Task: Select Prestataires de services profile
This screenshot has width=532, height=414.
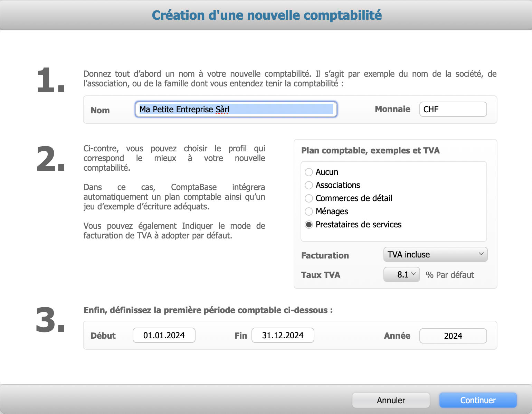Action: (x=309, y=225)
